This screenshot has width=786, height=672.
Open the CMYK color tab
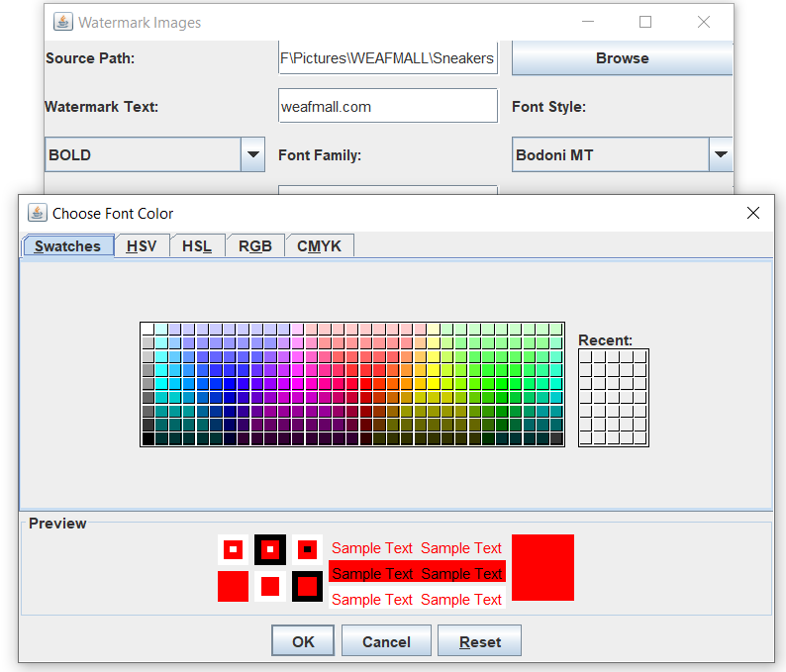point(319,246)
